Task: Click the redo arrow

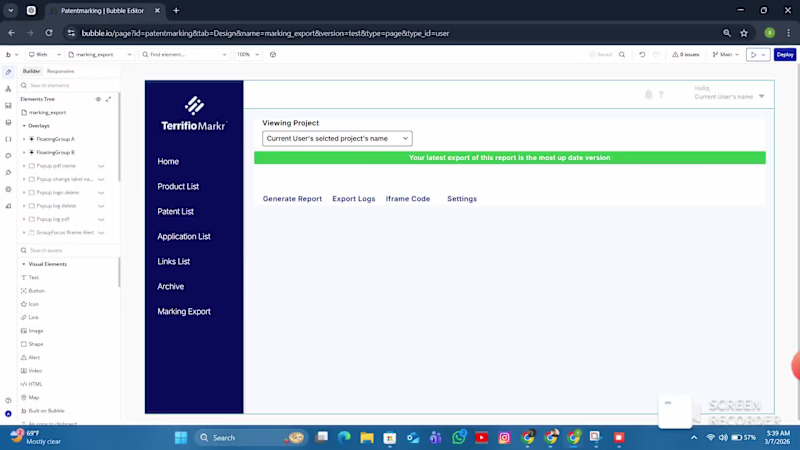Action: pyautogui.click(x=656, y=55)
